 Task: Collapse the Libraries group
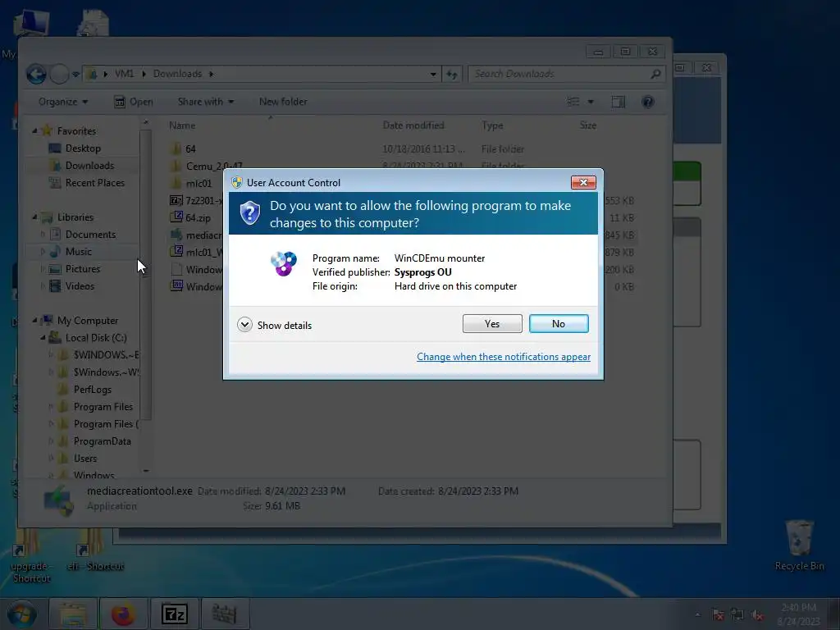[34, 217]
